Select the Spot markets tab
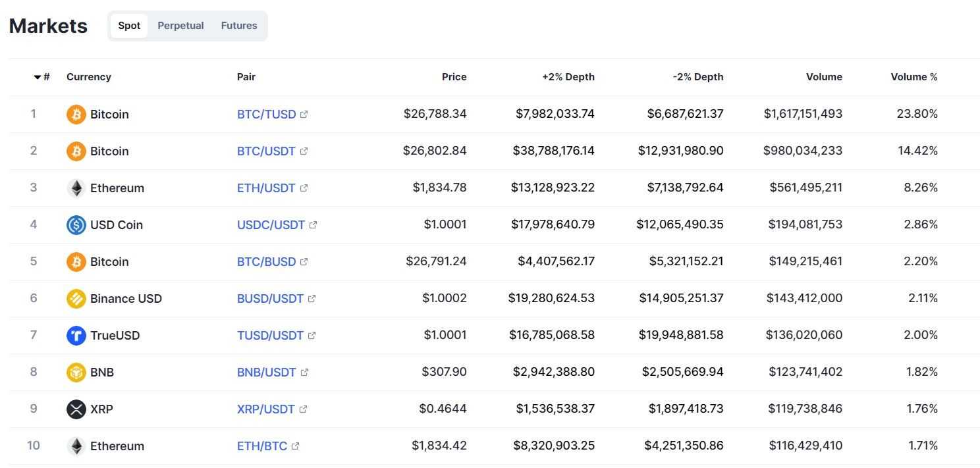This screenshot has height=468, width=980. tap(129, 26)
